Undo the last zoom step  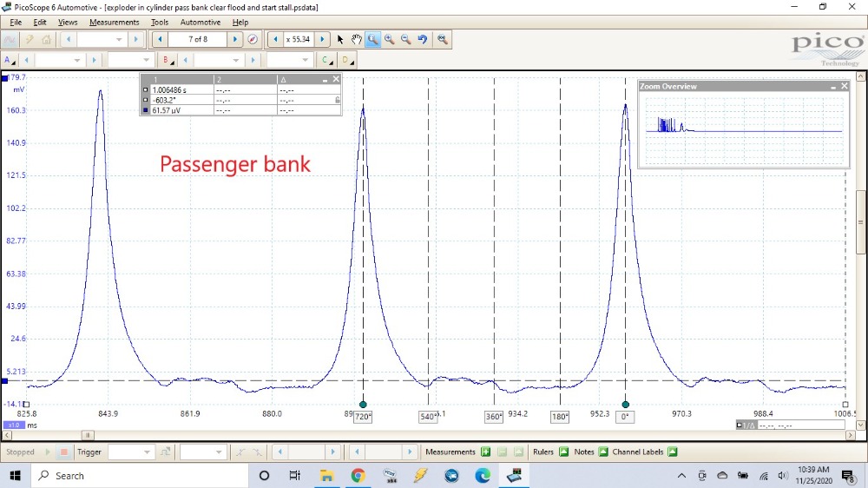423,40
